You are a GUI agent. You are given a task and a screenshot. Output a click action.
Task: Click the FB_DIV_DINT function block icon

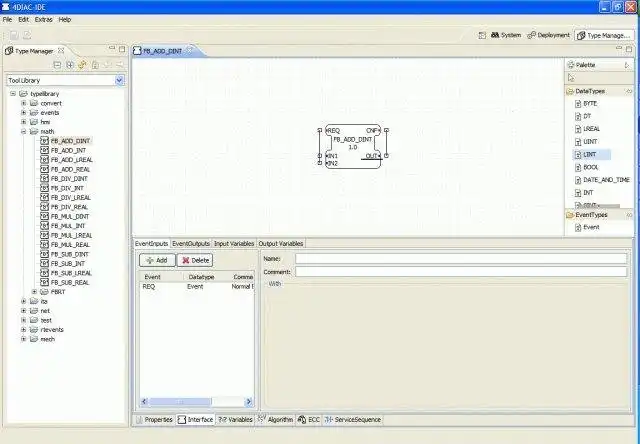pyautogui.click(x=44, y=179)
